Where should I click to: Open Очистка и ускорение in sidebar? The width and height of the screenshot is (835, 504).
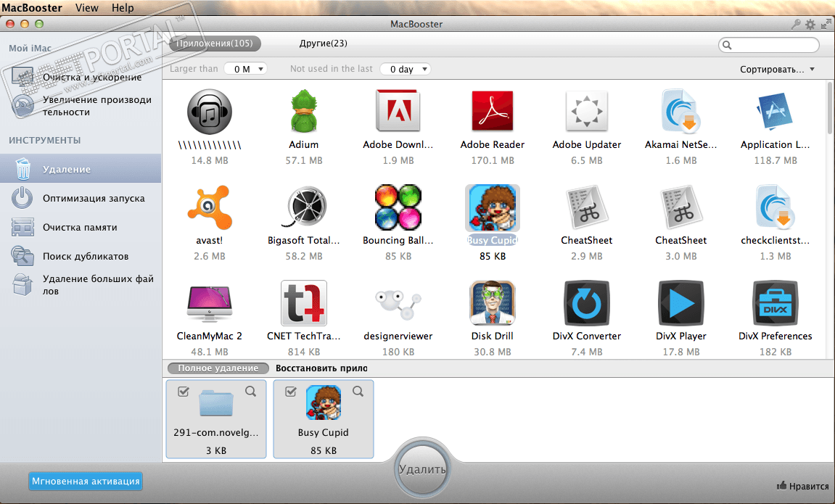tap(81, 77)
